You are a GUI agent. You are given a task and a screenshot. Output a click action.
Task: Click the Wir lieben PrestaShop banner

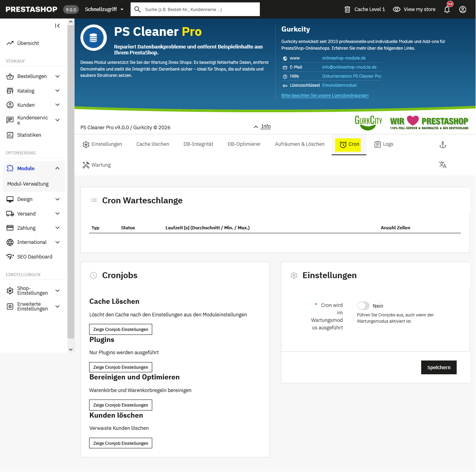429,123
